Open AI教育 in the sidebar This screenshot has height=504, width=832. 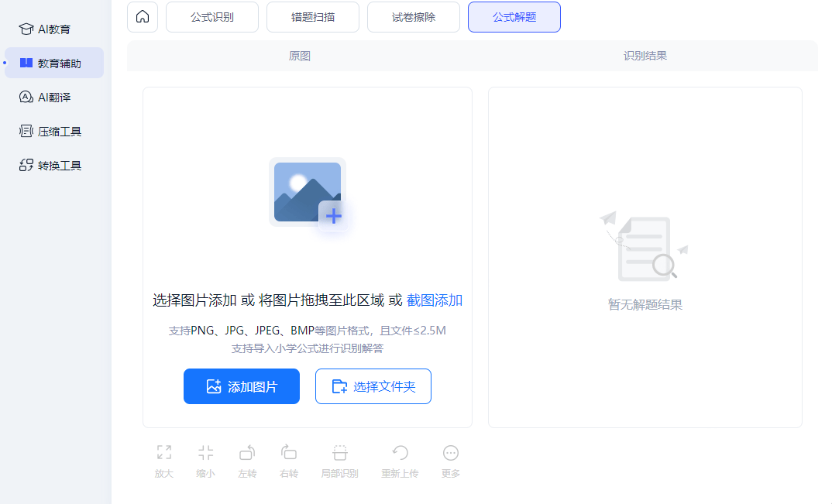(x=54, y=29)
